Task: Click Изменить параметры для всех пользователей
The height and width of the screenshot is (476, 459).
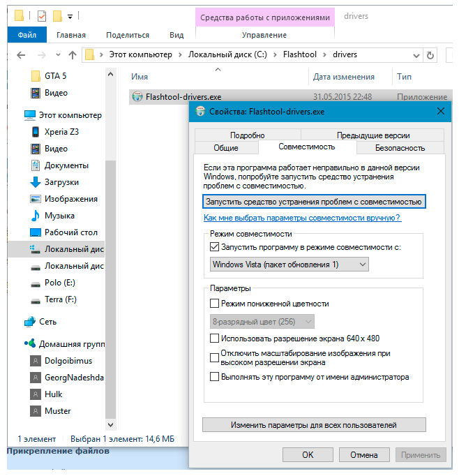Action: coord(314,425)
